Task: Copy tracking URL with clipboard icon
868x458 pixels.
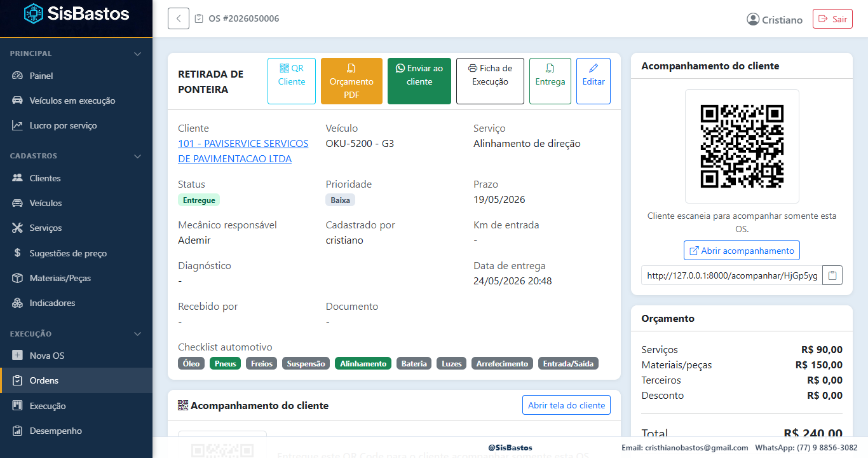Action: 832,275
